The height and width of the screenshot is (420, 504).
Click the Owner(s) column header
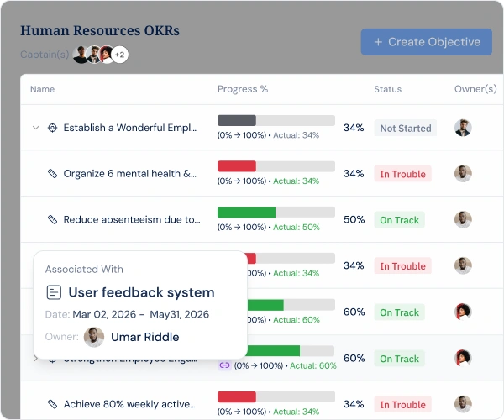pos(475,89)
